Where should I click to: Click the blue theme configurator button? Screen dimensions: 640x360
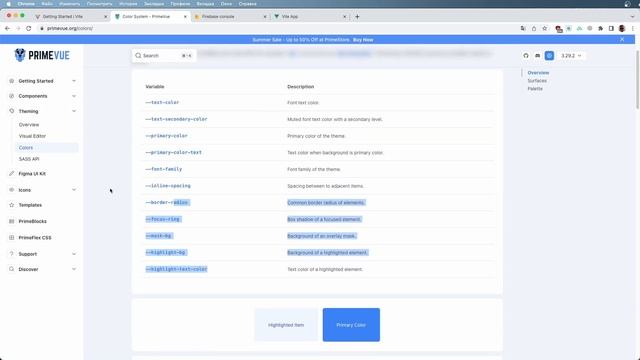coord(549,56)
